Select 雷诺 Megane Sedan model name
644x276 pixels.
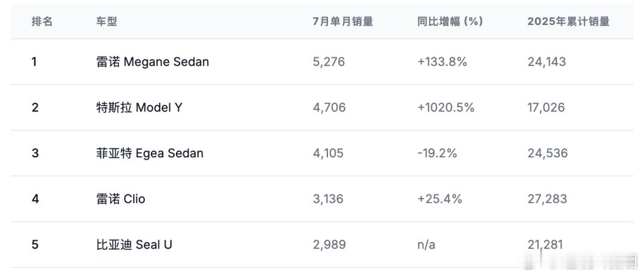(153, 62)
